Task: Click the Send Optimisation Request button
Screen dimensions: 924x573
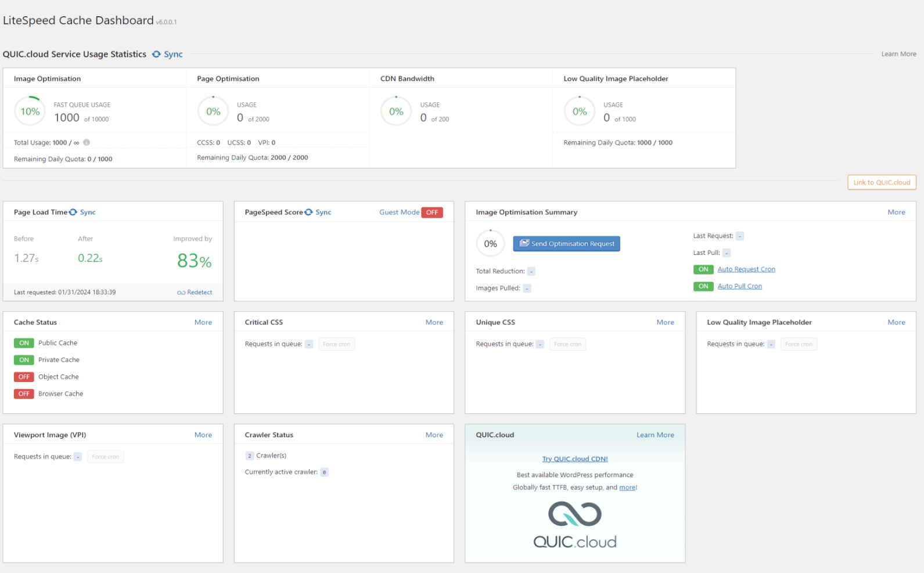Action: click(x=566, y=244)
